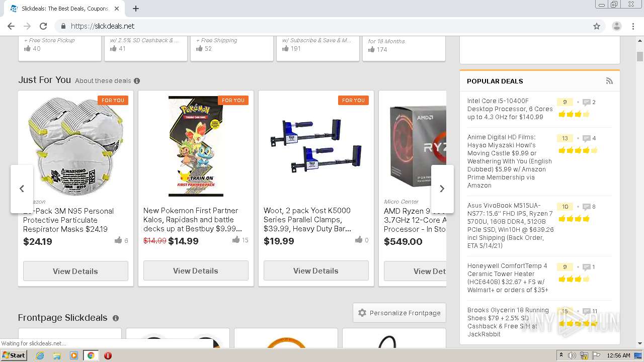Screen dimensions: 644x362
Task: View Details for 3M N95 masks
Action: click(x=75, y=271)
